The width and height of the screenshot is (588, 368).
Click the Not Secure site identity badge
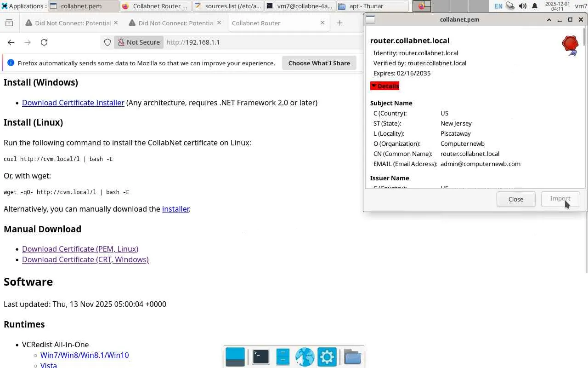point(138,42)
